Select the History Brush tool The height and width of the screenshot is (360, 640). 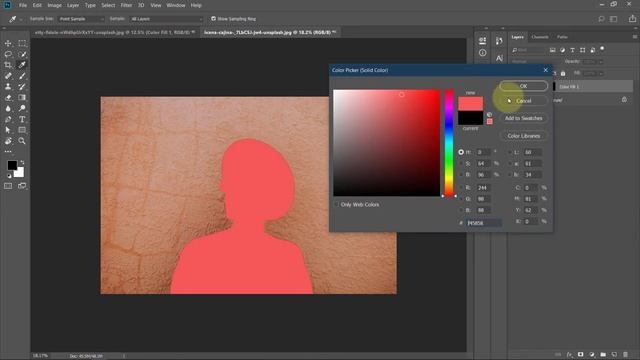click(22, 87)
